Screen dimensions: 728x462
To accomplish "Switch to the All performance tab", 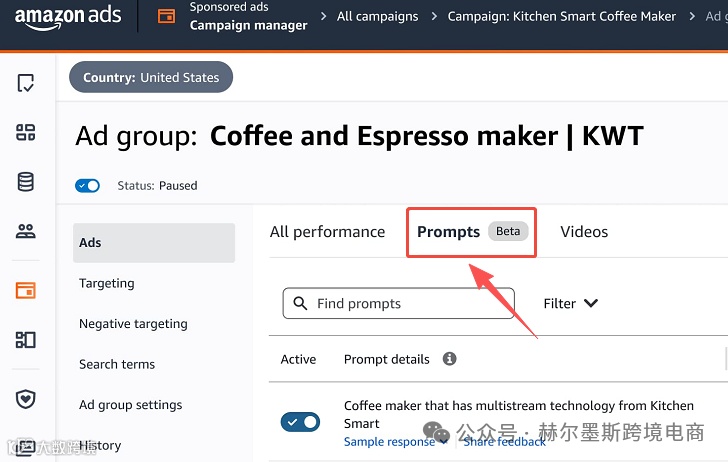I will (327, 232).
